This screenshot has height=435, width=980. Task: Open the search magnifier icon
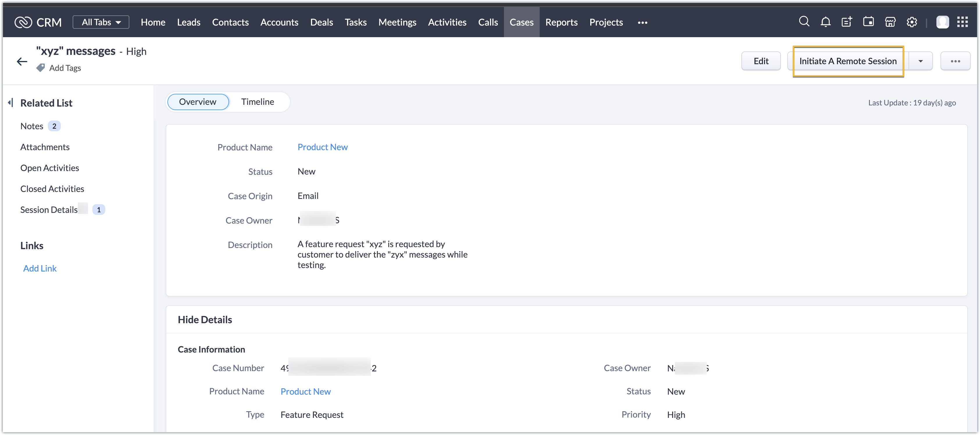click(x=804, y=22)
